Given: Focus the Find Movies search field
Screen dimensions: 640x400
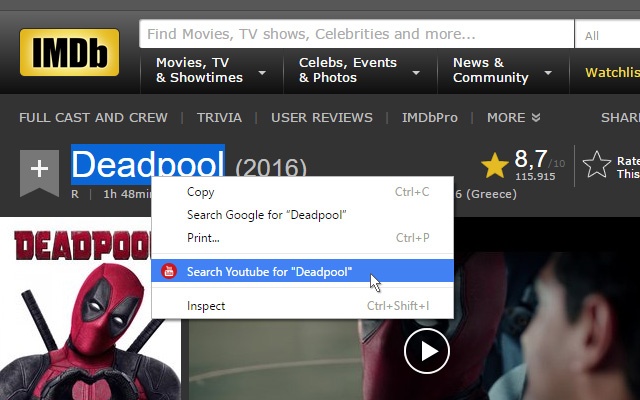Looking at the screenshot, I should [x=356, y=34].
